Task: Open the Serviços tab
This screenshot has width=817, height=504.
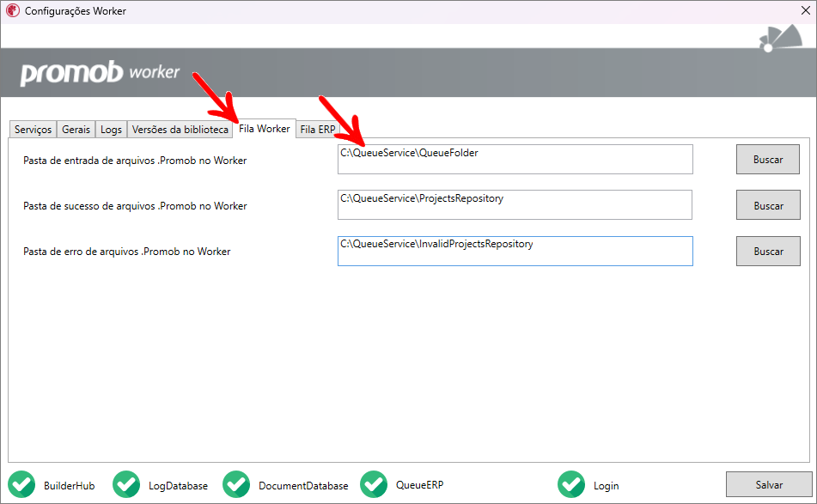Action: coord(33,129)
